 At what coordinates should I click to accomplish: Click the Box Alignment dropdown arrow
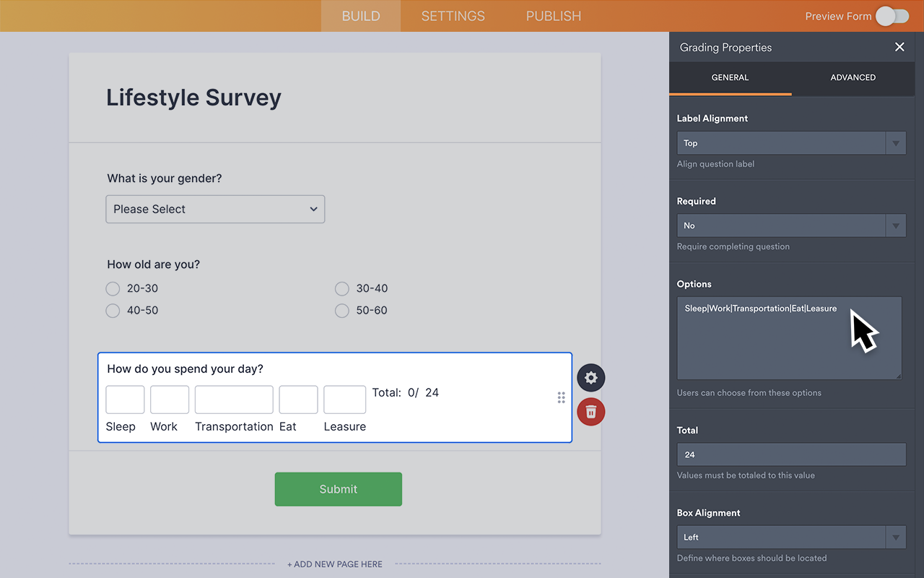(x=895, y=537)
